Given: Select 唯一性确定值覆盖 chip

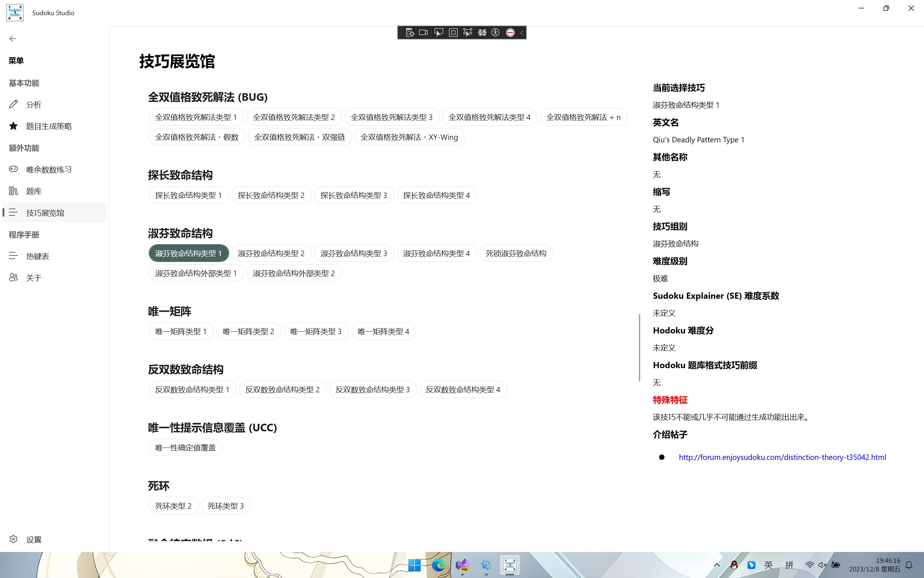Looking at the screenshot, I should (x=186, y=447).
